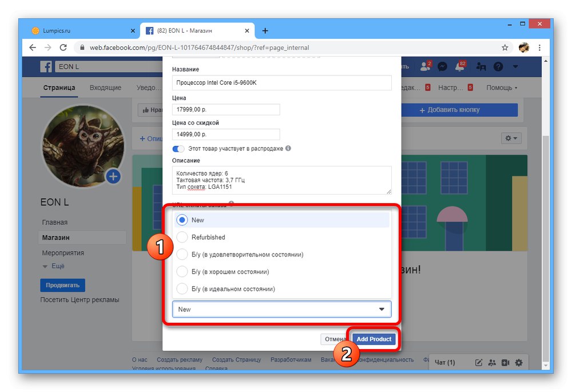This screenshot has height=392, width=572.
Task: Open the Chrome profile avatar
Action: pos(524,47)
